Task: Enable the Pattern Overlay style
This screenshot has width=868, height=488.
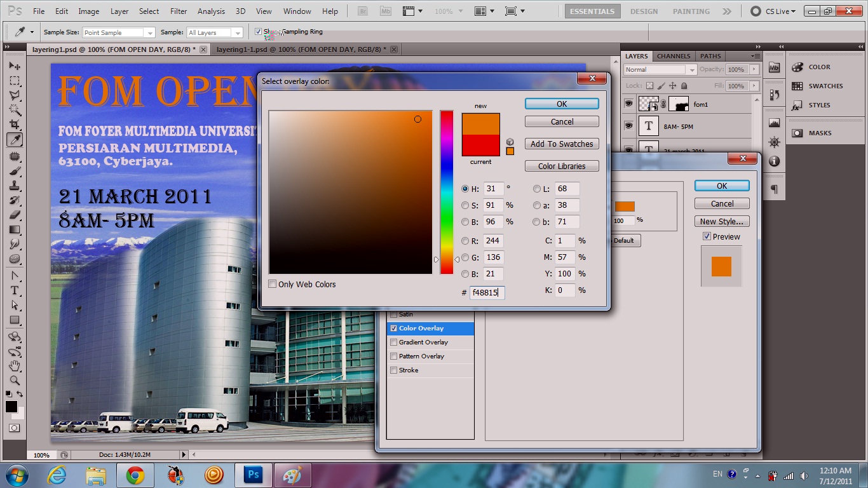Action: coord(394,356)
